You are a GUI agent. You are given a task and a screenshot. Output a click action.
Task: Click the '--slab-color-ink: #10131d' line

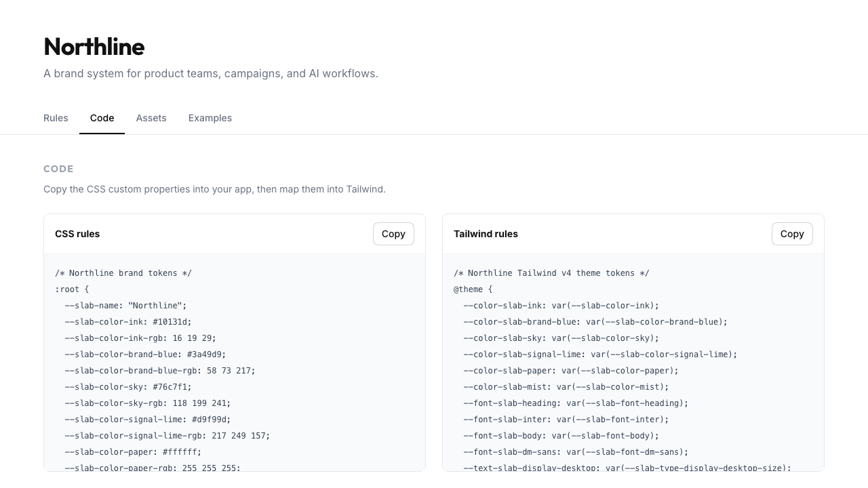pyautogui.click(x=128, y=322)
